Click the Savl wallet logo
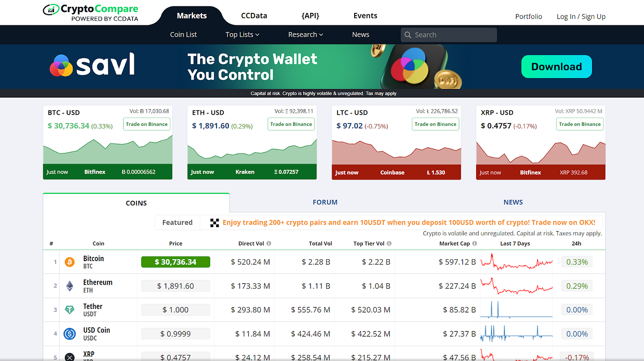644x361 pixels. point(92,65)
